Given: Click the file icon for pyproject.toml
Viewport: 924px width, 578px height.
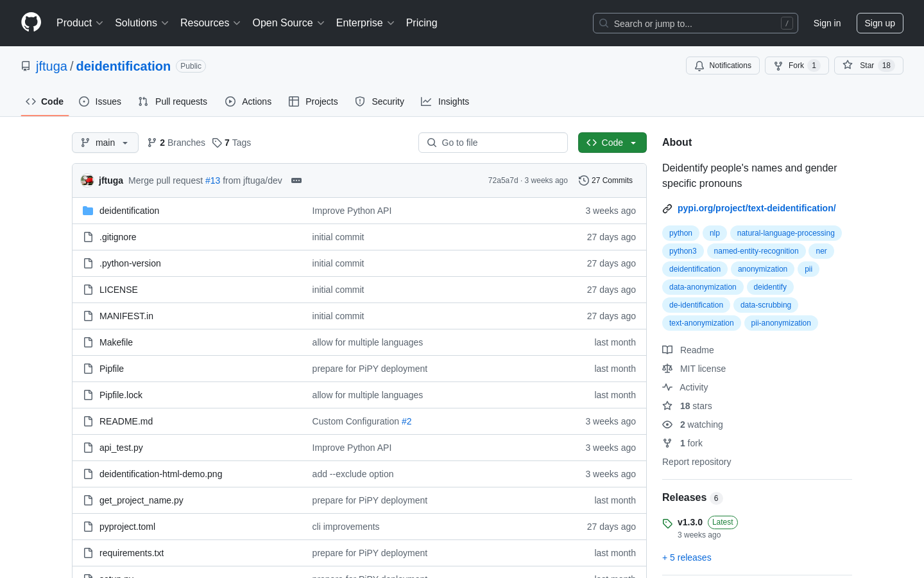Looking at the screenshot, I should point(88,527).
